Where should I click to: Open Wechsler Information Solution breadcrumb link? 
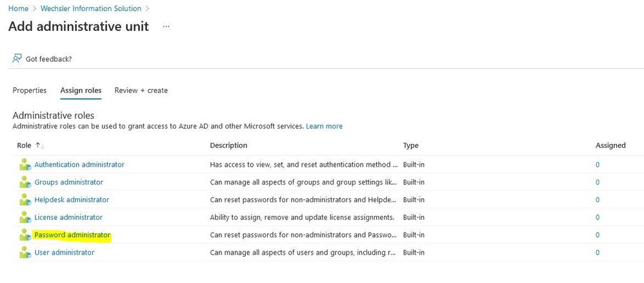pyautogui.click(x=91, y=8)
